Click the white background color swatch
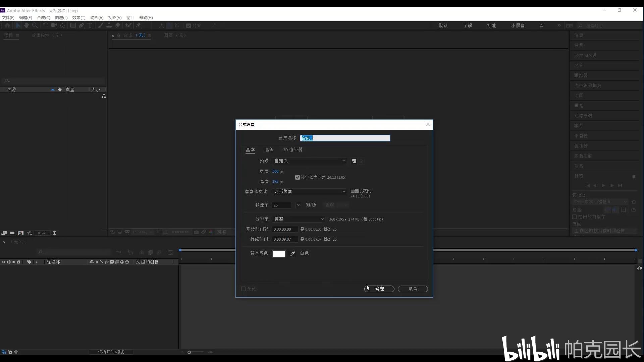644x362 pixels. point(278,253)
